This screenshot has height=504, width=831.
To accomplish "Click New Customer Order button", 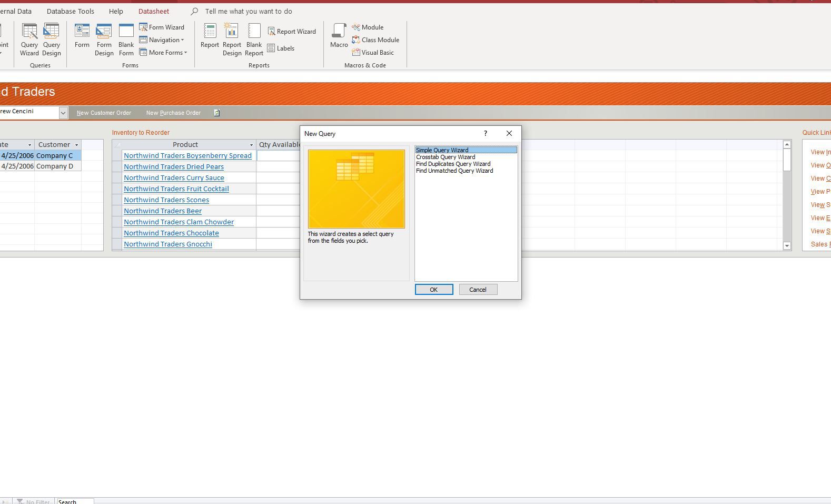I will tap(104, 113).
